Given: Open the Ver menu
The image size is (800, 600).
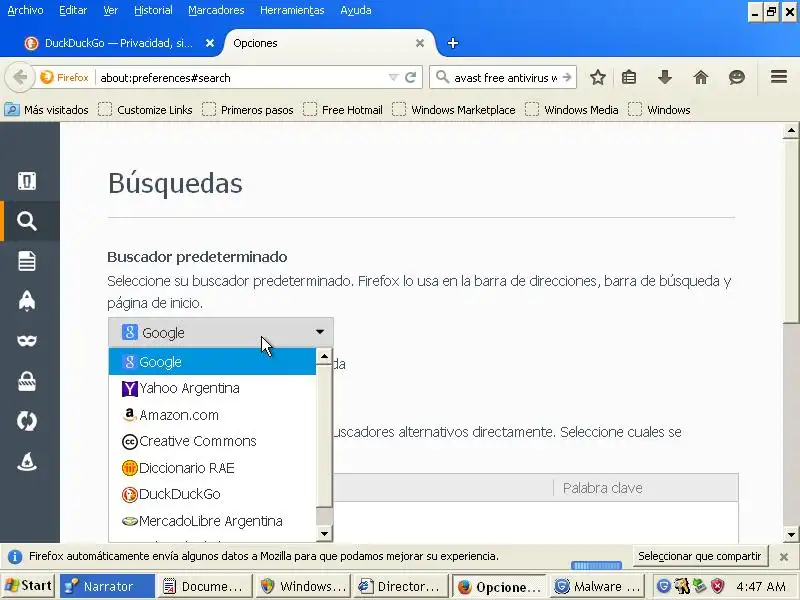Looking at the screenshot, I should [x=110, y=10].
